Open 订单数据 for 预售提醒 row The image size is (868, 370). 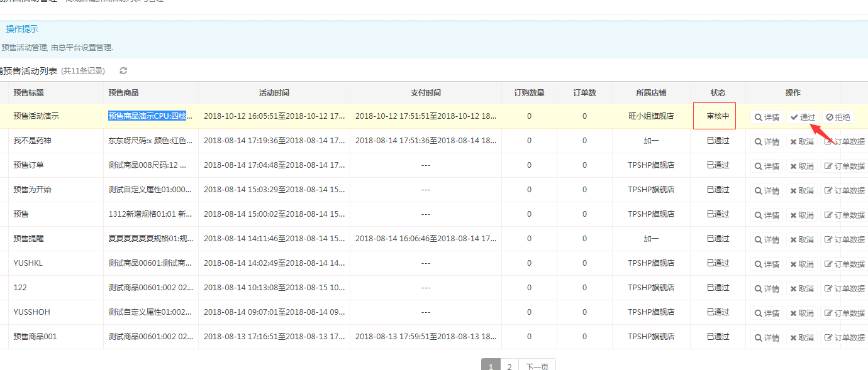[x=844, y=240]
